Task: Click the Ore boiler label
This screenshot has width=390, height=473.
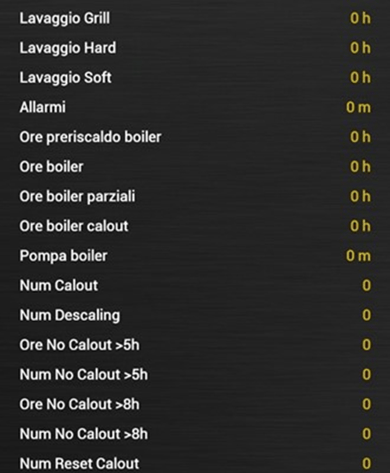Action: (51, 167)
